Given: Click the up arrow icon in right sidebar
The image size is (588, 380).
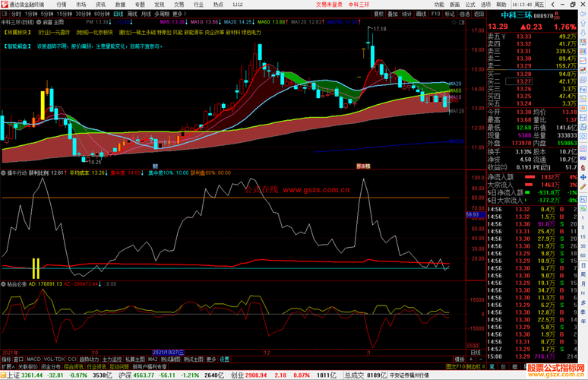Looking at the screenshot, I should (583, 24).
